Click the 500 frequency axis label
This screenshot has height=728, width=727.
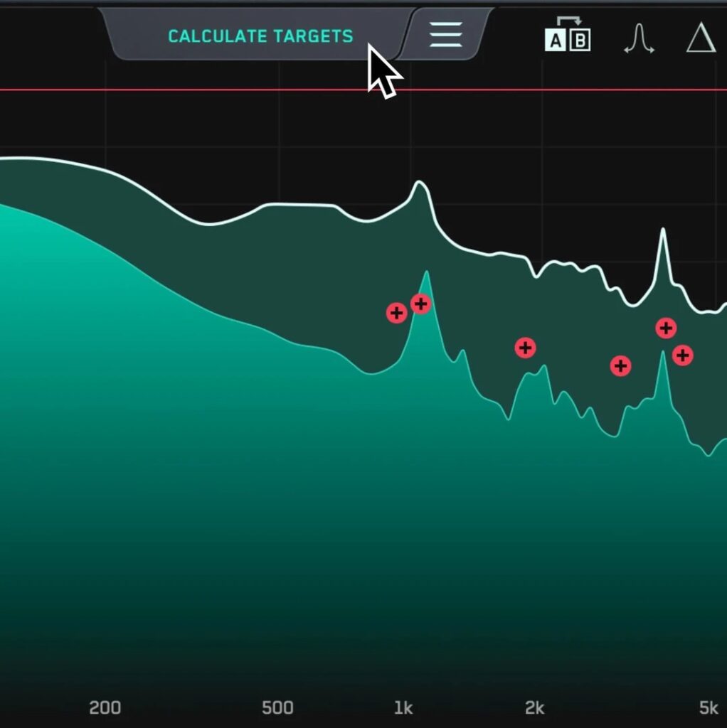coord(277,707)
